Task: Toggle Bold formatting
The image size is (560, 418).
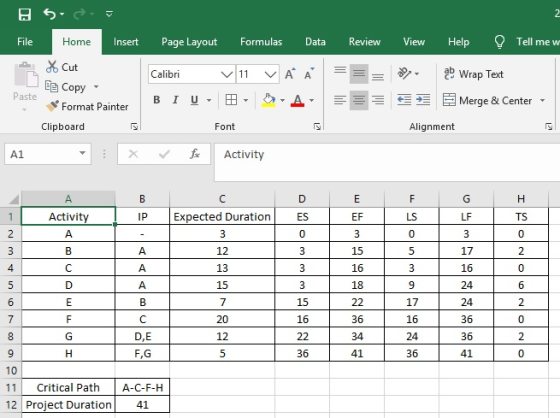Action: coord(156,100)
